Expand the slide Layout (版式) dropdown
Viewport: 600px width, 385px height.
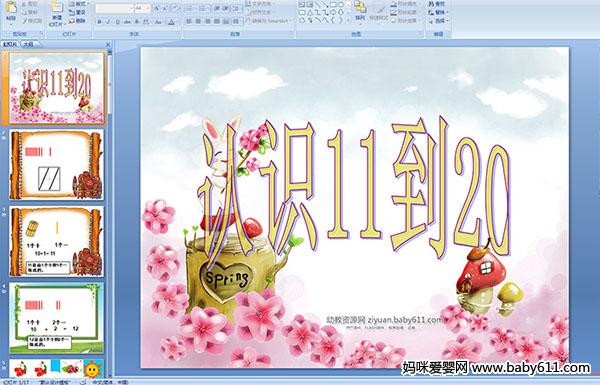pos(78,4)
